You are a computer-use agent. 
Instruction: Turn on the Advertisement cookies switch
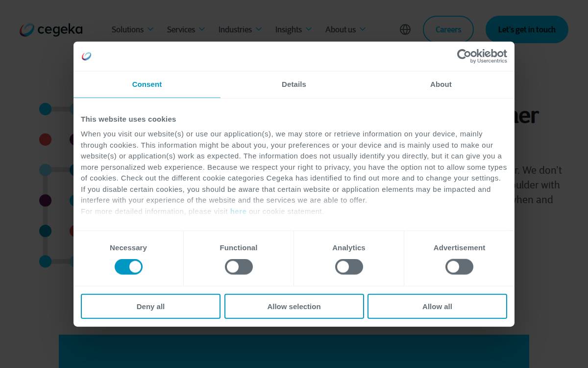pos(459,267)
